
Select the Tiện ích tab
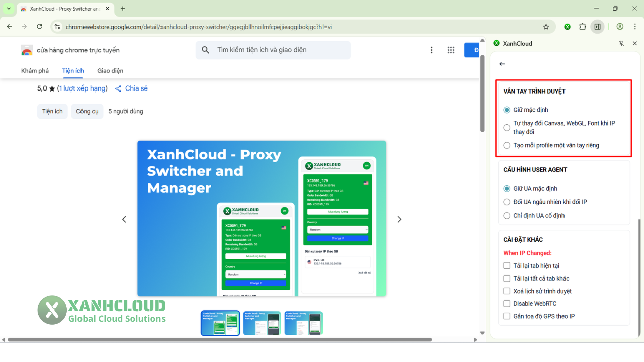73,71
